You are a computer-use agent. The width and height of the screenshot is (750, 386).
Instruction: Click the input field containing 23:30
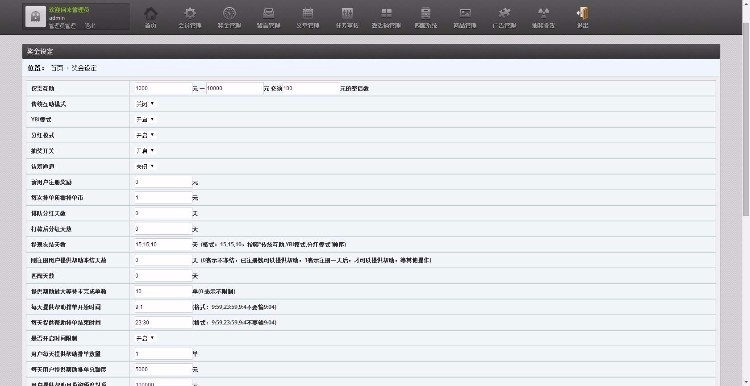point(163,322)
